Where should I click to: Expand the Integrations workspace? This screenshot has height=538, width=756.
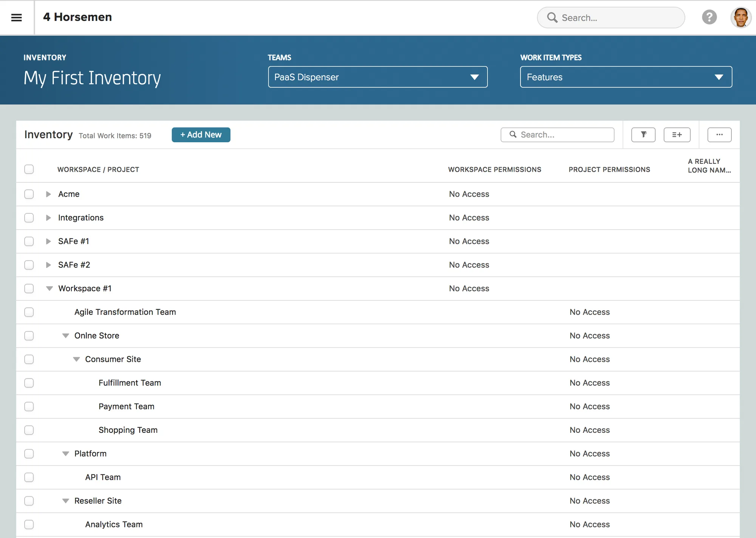[x=48, y=218]
